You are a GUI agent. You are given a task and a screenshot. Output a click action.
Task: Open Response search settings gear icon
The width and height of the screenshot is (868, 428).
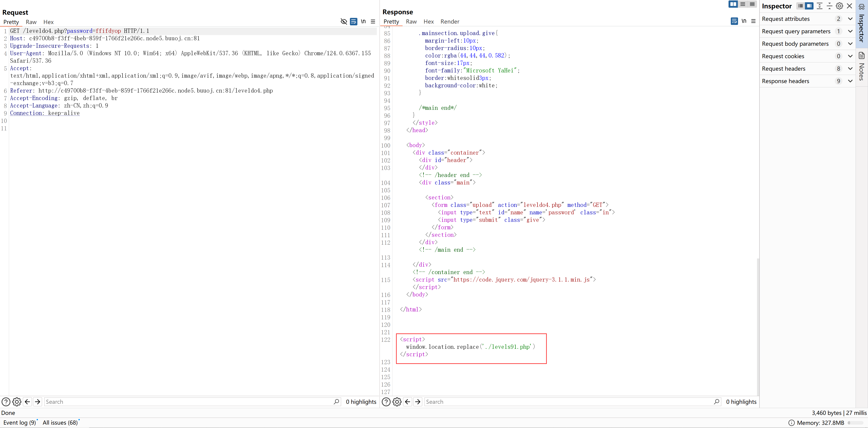(x=397, y=402)
